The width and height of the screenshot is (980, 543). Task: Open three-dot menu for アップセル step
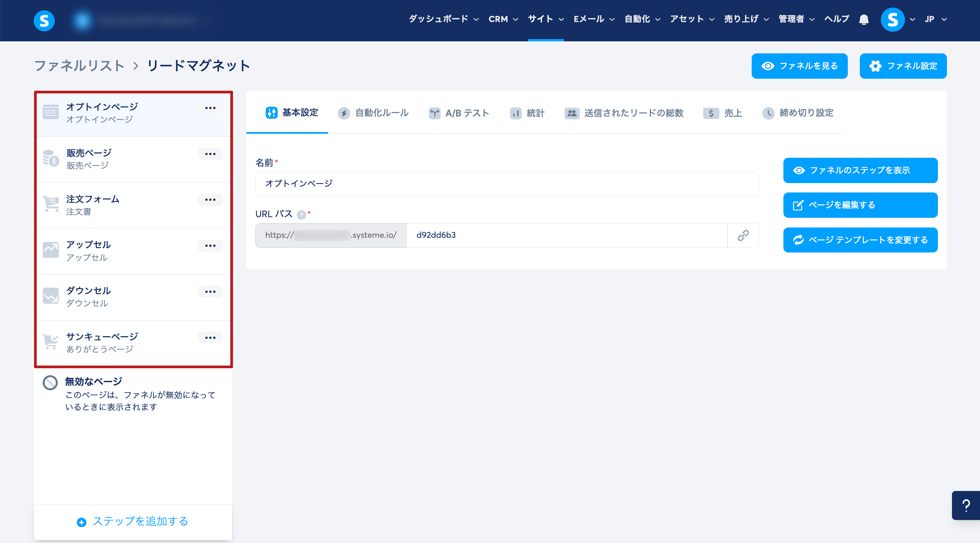210,245
